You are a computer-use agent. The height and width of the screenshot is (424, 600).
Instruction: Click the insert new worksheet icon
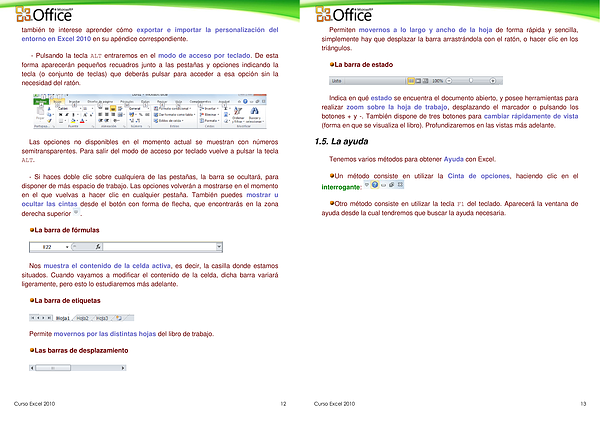(x=119, y=318)
